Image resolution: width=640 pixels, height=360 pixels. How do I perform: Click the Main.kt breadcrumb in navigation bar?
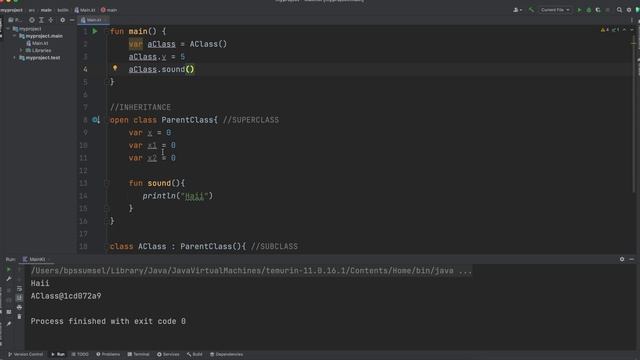85,10
